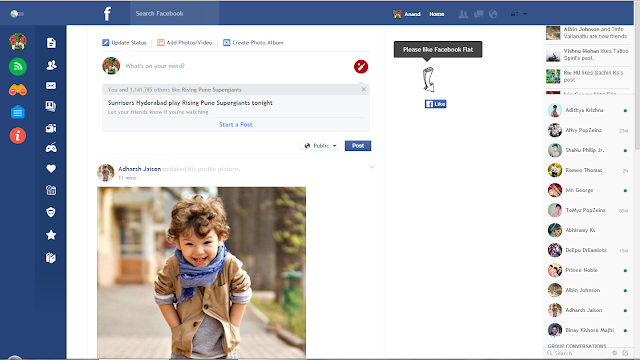The height and width of the screenshot is (360, 640).
Task: Go to Home in header
Action: coord(437,14)
